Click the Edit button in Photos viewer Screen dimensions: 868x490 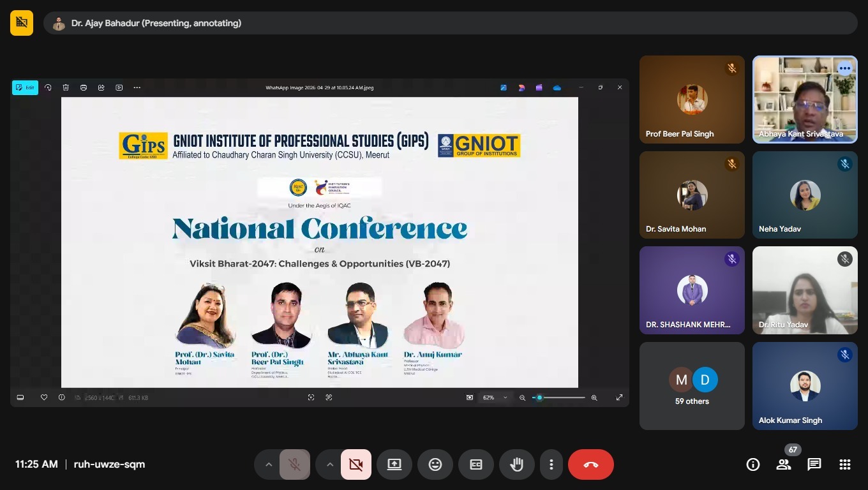coord(26,87)
